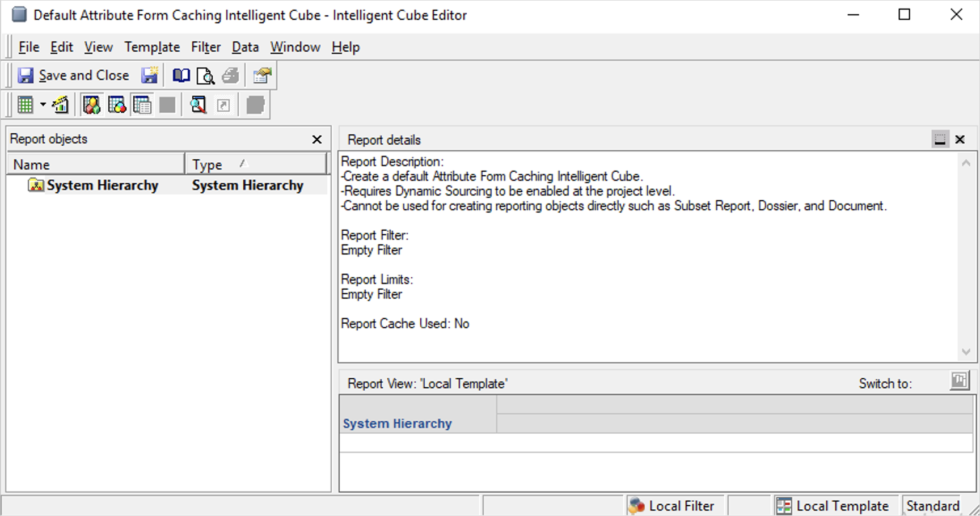
Task: Click the search document magnifier icon
Action: click(198, 105)
